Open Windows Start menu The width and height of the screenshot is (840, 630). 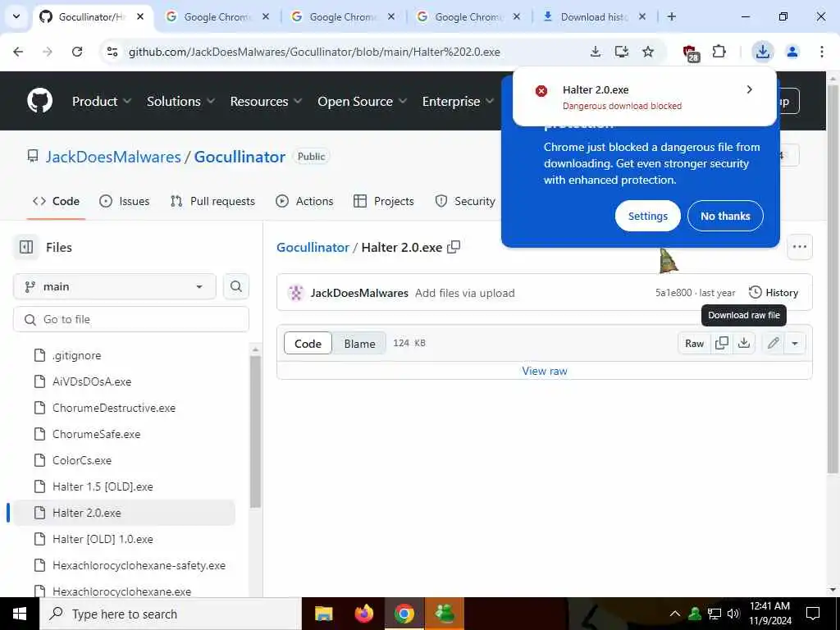[x=20, y=614]
